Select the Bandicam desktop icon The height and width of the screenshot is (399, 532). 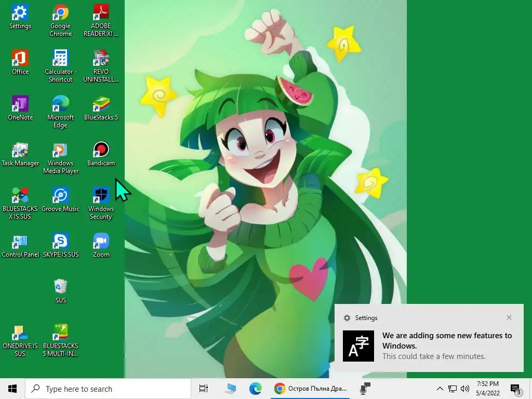[101, 154]
